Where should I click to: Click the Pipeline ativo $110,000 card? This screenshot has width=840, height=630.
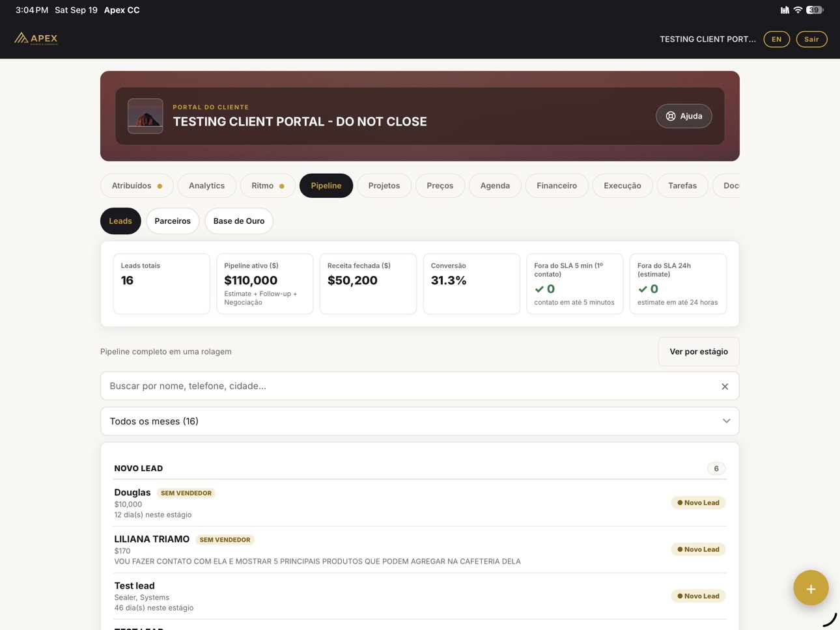265,284
